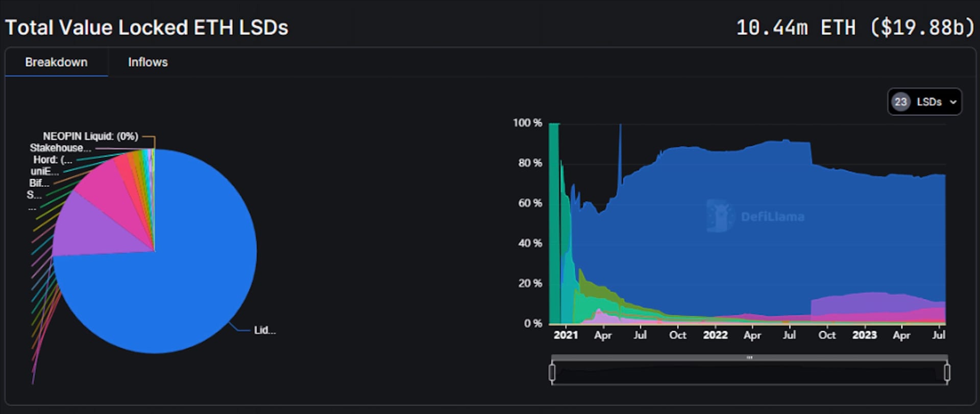Click the 2023 x-axis label
Image resolution: width=980 pixels, height=414 pixels.
[864, 335]
